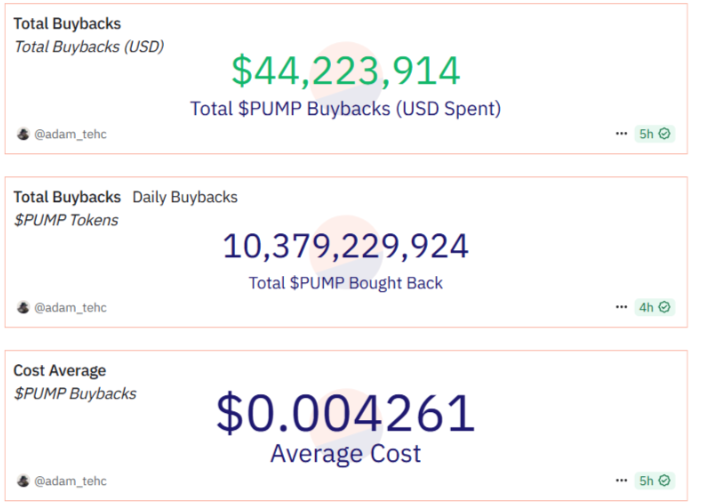The image size is (702, 503).
Task: Open @adam_tehc profile link in Total Buybacks (USD) card
Action: point(70,134)
